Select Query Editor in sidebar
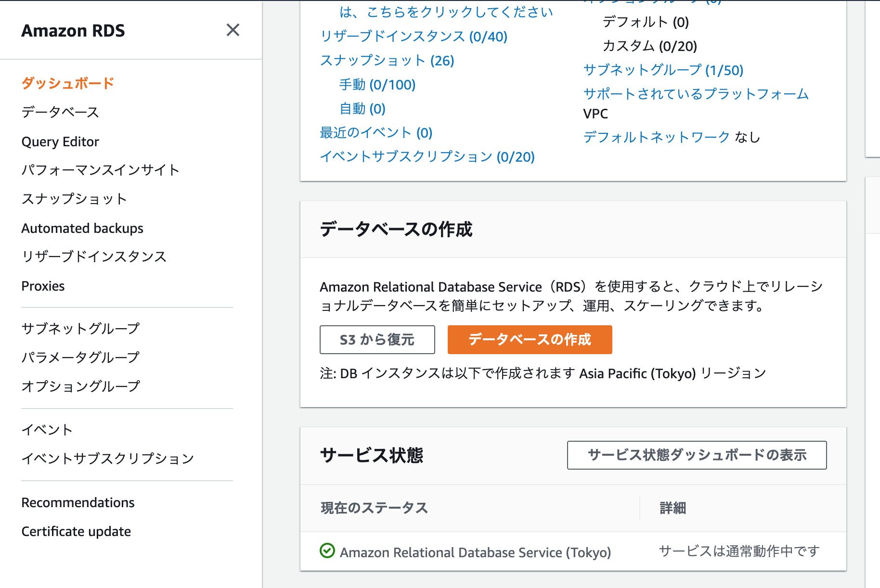The image size is (880, 588). (x=60, y=141)
